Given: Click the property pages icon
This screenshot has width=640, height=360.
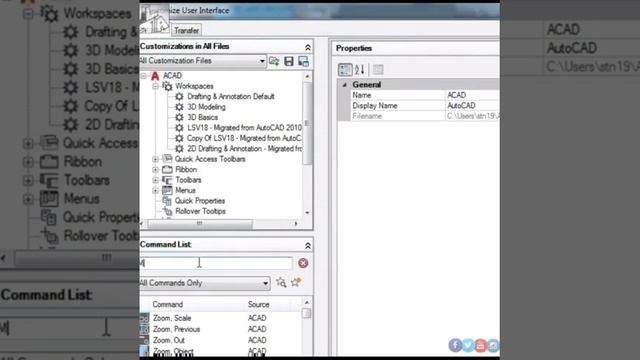Looking at the screenshot, I should click(378, 70).
